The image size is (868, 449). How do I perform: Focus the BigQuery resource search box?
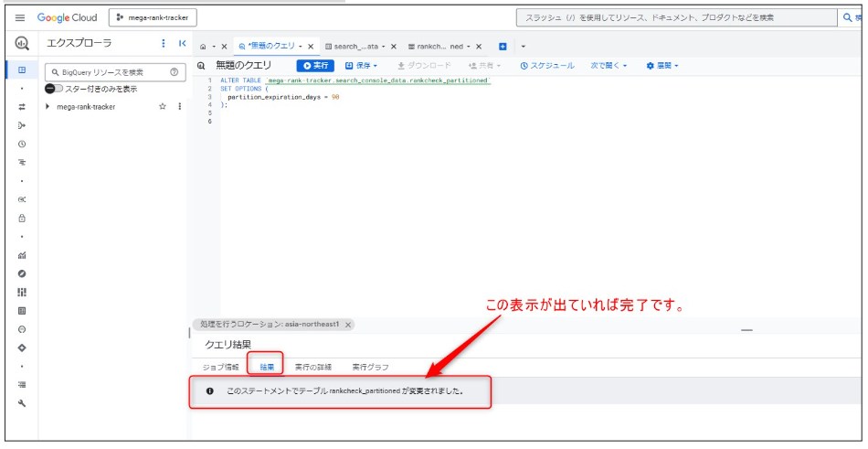coord(114,72)
